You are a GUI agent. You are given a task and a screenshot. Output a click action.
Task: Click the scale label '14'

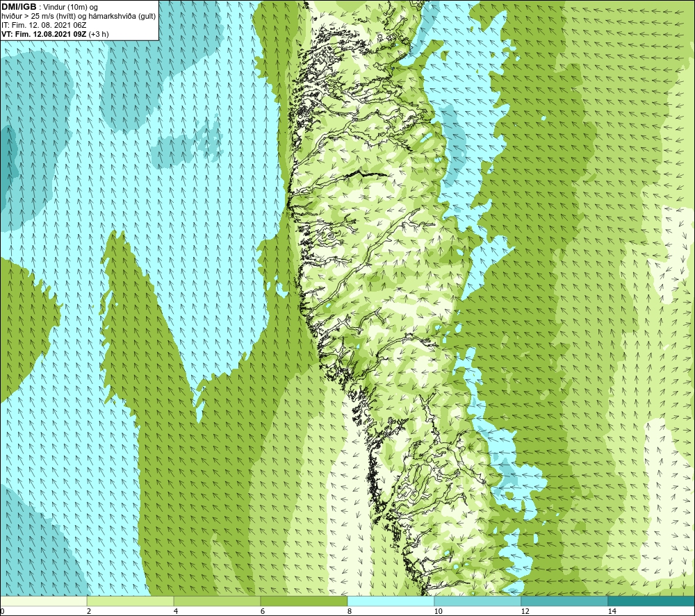(612, 611)
